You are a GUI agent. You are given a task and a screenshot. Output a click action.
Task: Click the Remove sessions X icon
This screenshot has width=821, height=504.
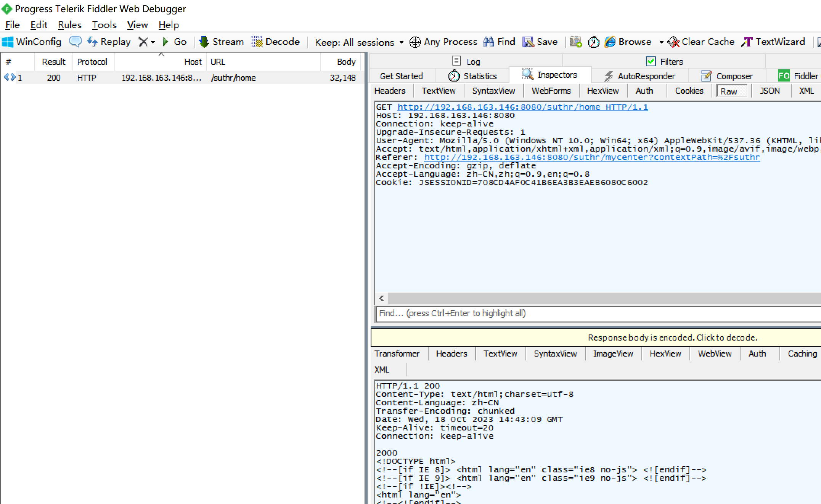click(x=143, y=42)
